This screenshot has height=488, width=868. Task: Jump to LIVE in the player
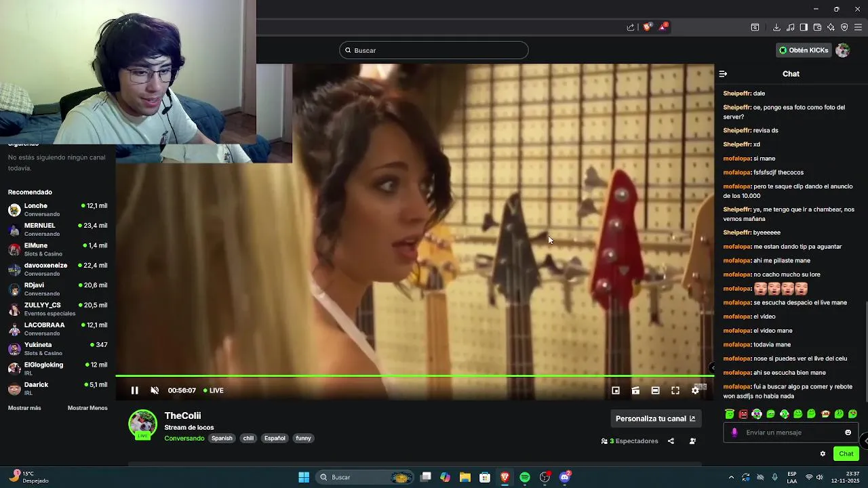(214, 390)
